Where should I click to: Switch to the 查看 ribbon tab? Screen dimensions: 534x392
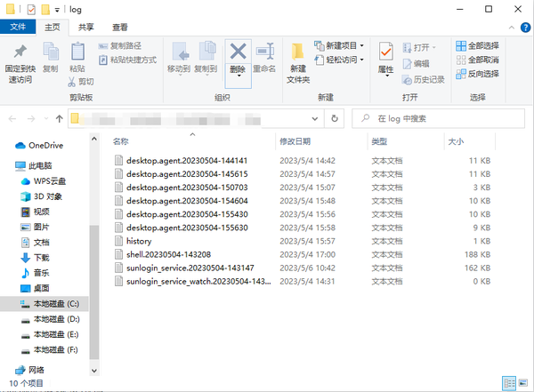pos(119,27)
